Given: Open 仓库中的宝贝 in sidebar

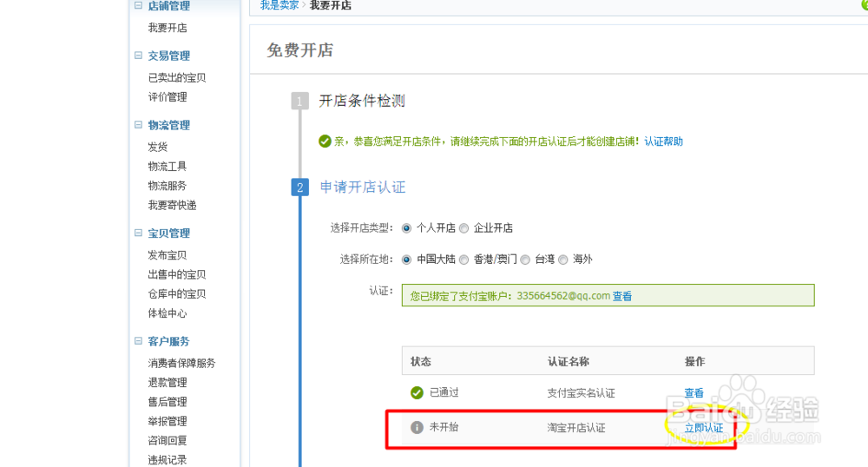Looking at the screenshot, I should [x=176, y=293].
